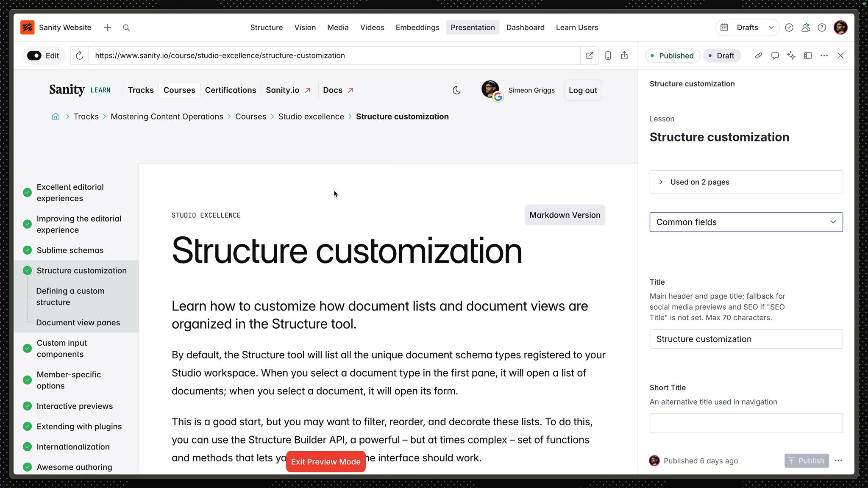Image resolution: width=868 pixels, height=488 pixels.
Task: Click the home breadcrumb icon
Action: tap(56, 116)
